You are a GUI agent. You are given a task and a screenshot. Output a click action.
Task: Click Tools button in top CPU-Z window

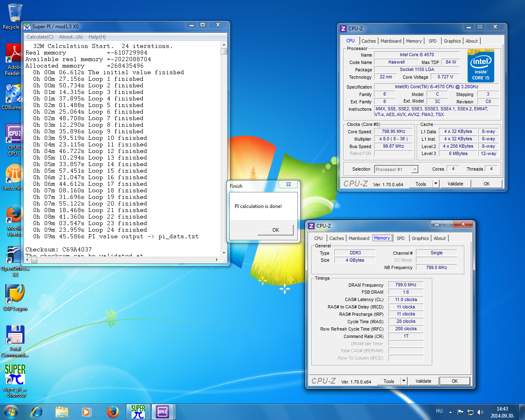pyautogui.click(x=421, y=184)
